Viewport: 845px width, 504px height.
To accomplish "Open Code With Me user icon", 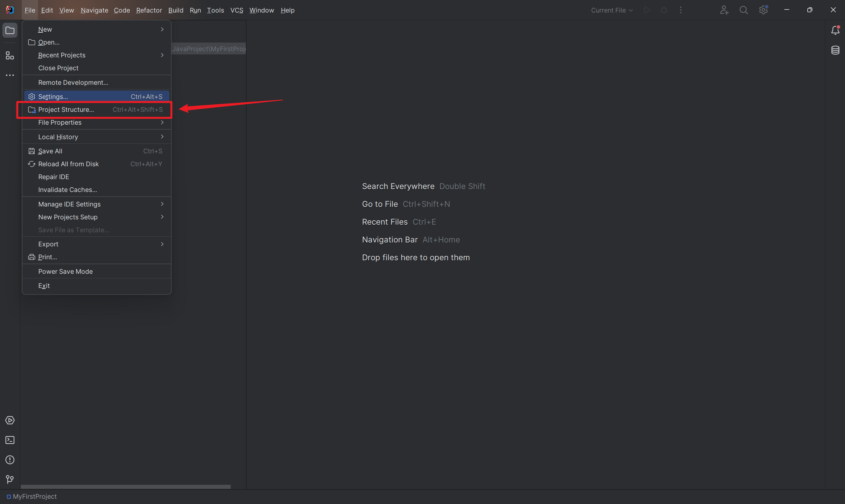I will [724, 10].
